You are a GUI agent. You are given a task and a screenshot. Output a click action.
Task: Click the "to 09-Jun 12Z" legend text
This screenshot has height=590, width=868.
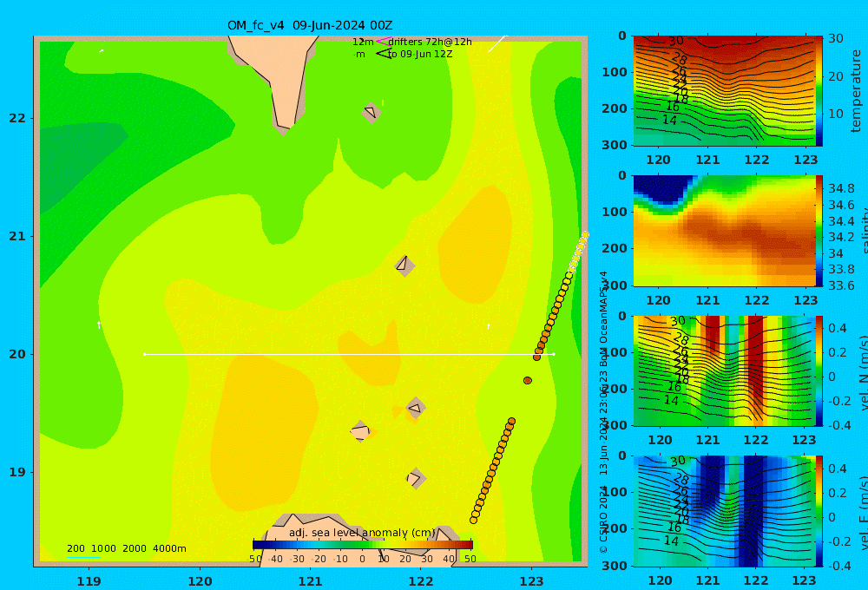420,55
